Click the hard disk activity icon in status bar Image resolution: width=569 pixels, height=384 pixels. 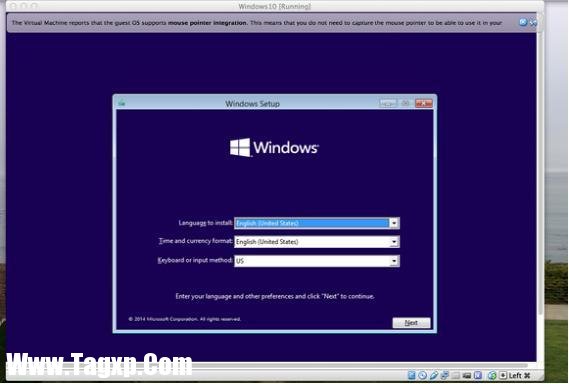[412, 375]
